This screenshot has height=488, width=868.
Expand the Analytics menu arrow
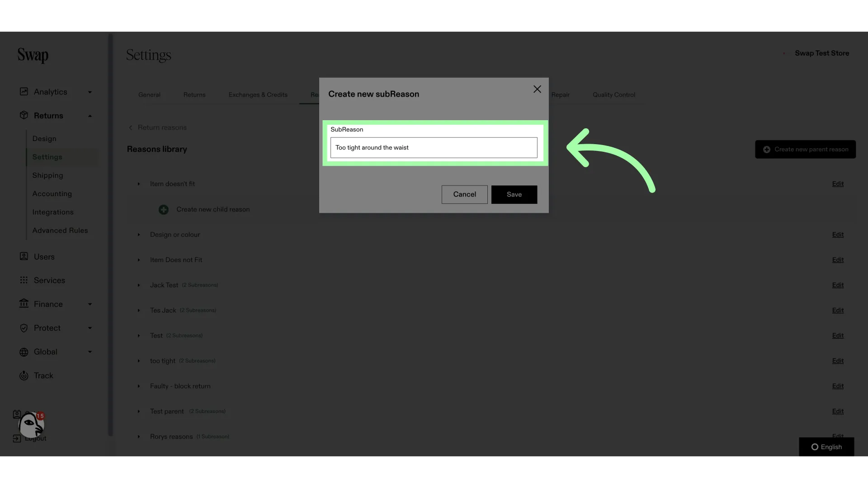click(x=90, y=92)
